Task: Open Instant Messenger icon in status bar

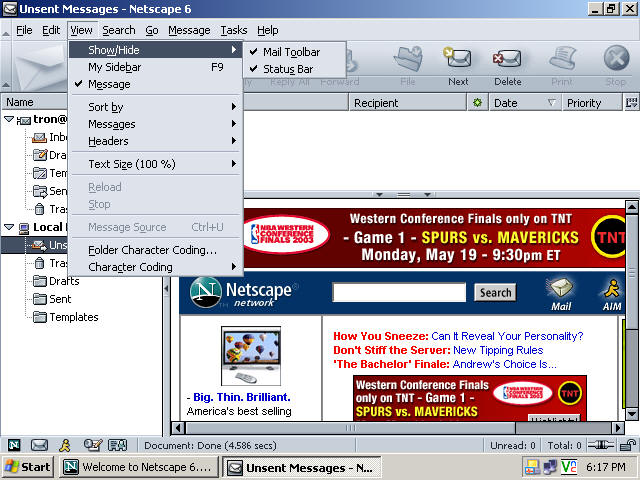Action: (65, 445)
